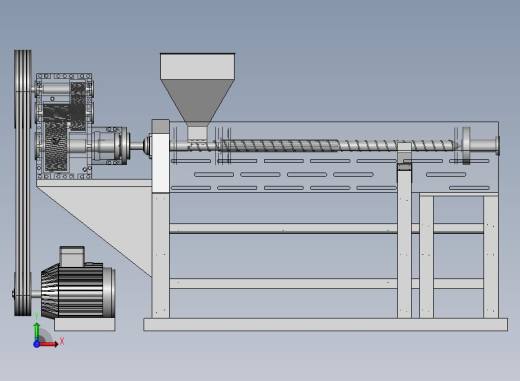Select the upper horizontal cross rail of frame
Screen dimensions: 520x381
[283, 228]
